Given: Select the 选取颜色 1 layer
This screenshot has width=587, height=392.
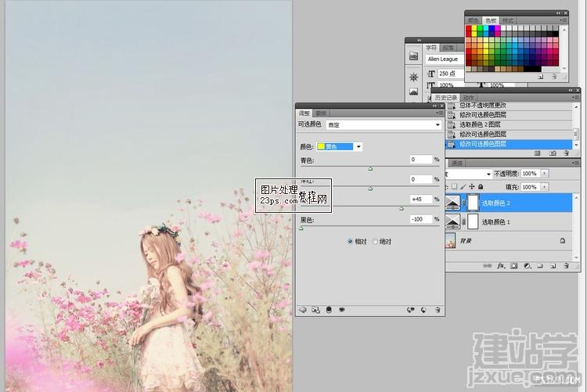Looking at the screenshot, I should coord(509,222).
